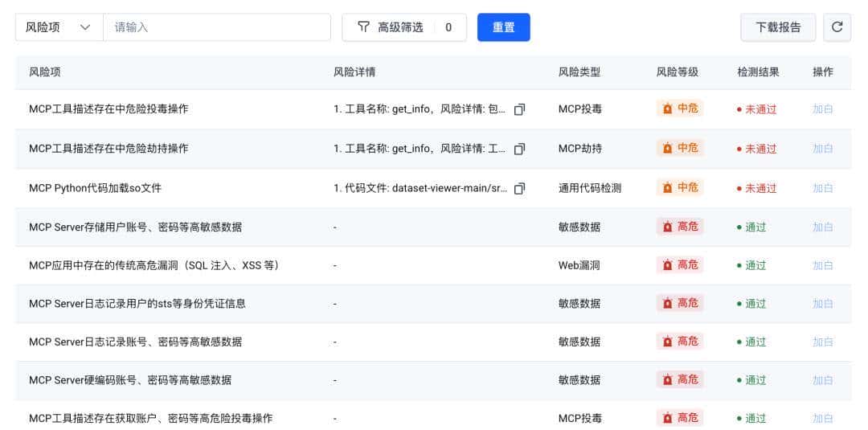Select the MCP应用中存在的传统高危漏洞 row
The image size is (868, 430).
(154, 265)
